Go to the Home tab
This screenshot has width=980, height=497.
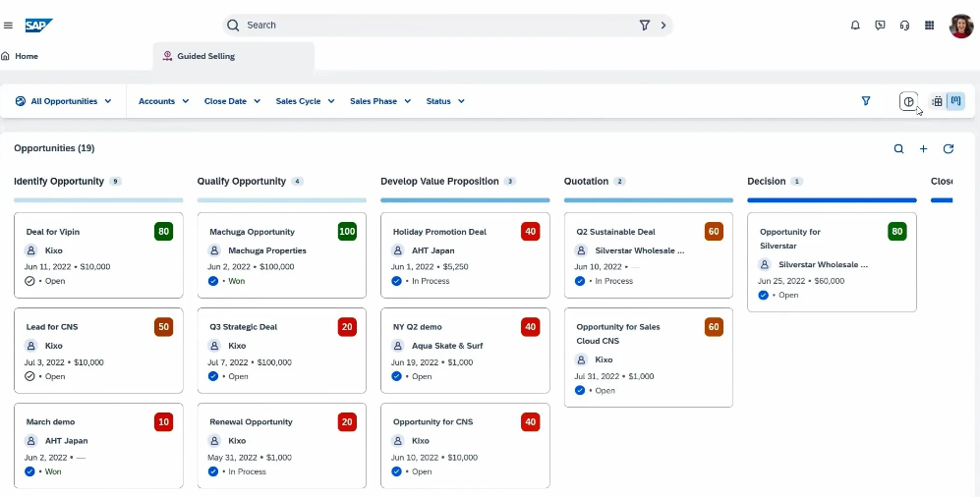coord(20,56)
